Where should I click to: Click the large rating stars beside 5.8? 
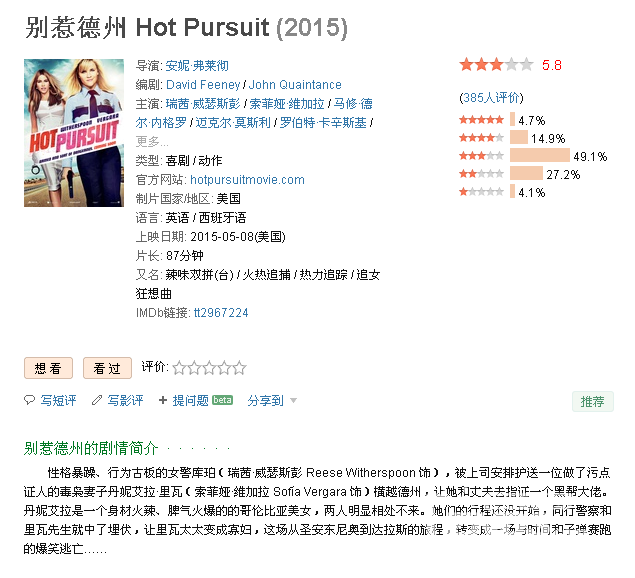coord(496,65)
